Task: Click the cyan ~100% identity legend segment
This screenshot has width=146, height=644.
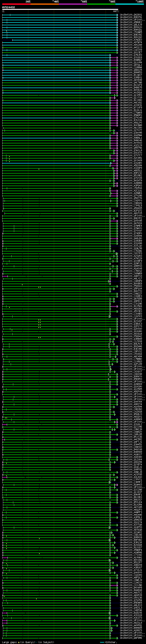Action: pos(130,4)
